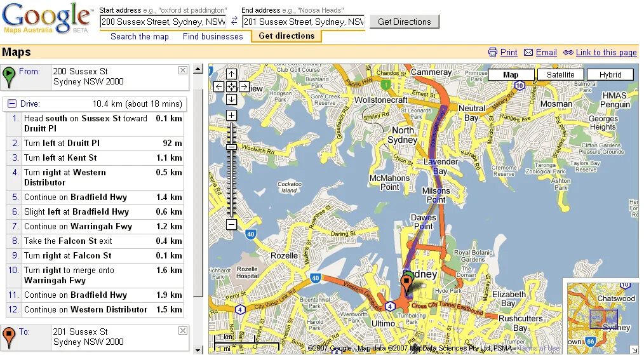Return to last result using center button
The width and height of the screenshot is (644, 355).
click(231, 87)
